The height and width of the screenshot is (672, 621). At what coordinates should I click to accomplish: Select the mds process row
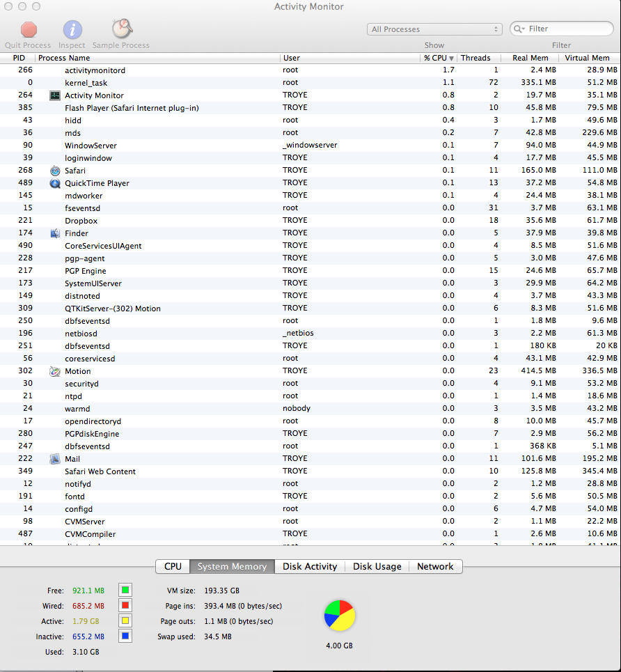pyautogui.click(x=310, y=133)
